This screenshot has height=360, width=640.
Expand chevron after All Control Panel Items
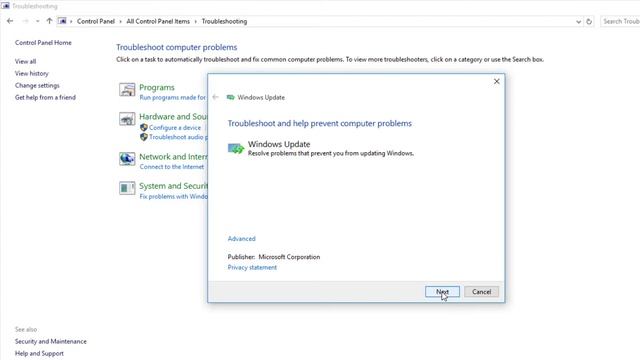(196, 22)
